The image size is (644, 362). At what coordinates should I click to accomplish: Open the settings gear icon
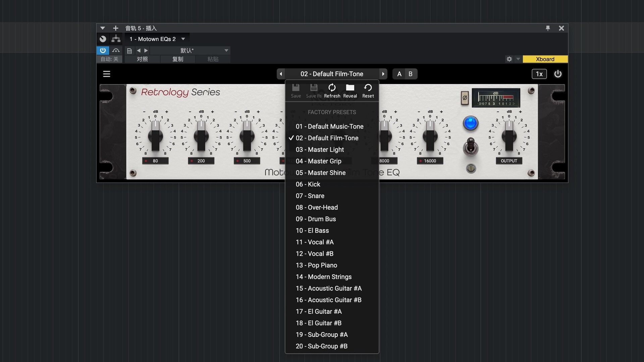click(x=509, y=59)
